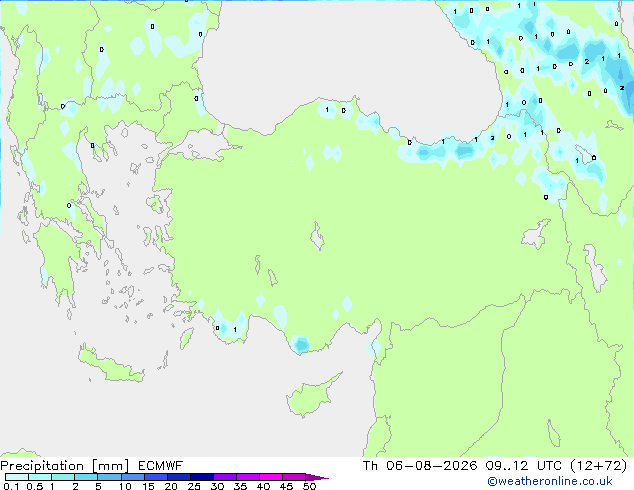Click the above-50 mm arrow legend tip

pyautogui.click(x=317, y=477)
